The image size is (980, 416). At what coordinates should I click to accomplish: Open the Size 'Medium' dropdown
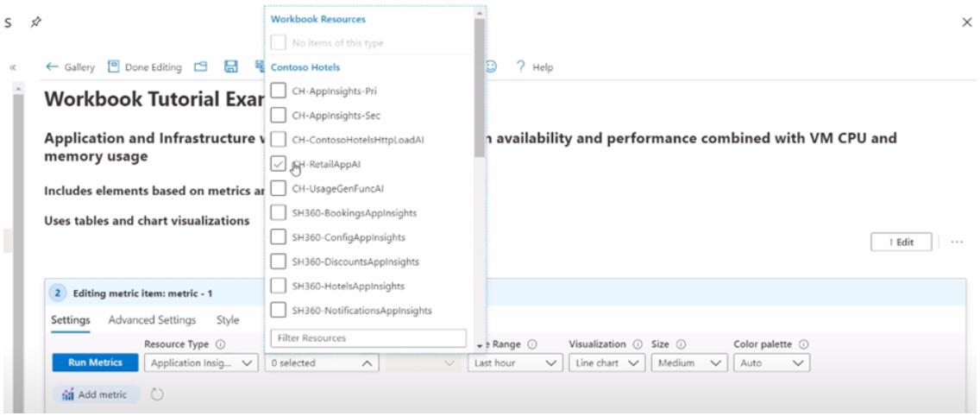click(689, 362)
